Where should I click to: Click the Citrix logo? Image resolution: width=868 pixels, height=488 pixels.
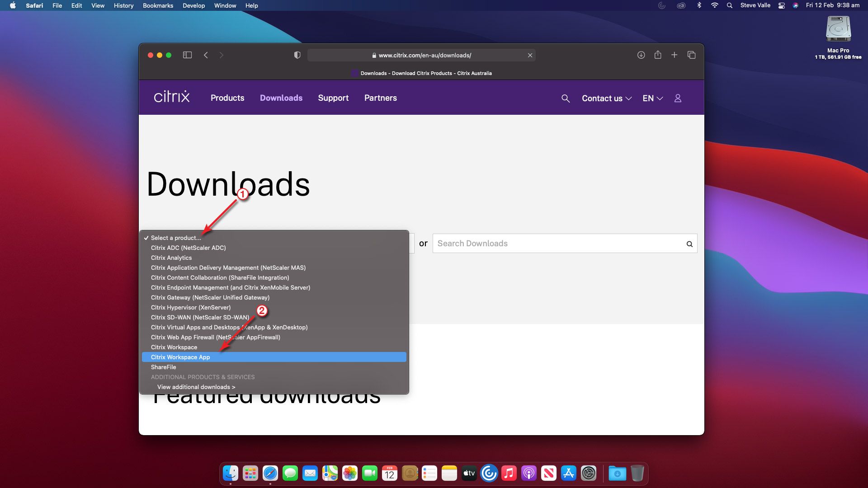pos(171,97)
